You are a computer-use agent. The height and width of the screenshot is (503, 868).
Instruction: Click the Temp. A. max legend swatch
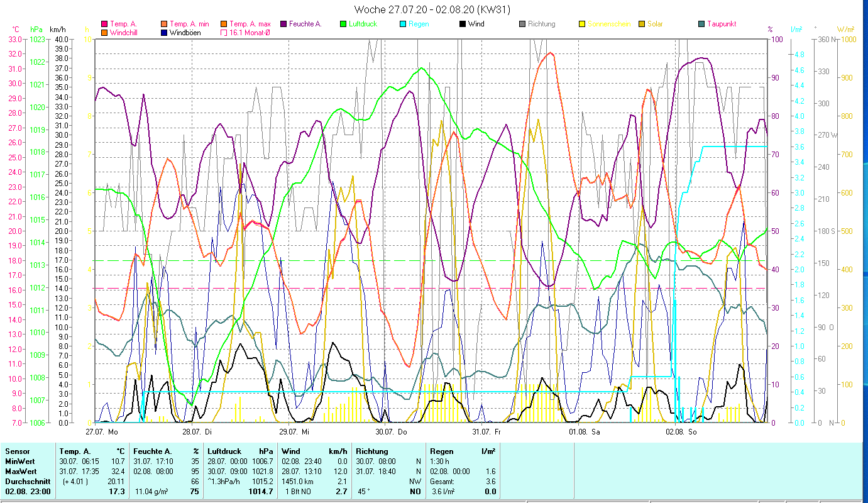click(x=224, y=24)
